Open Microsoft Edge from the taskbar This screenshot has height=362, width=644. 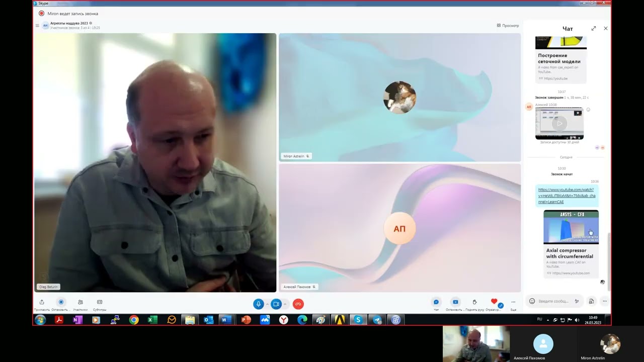[302, 320]
